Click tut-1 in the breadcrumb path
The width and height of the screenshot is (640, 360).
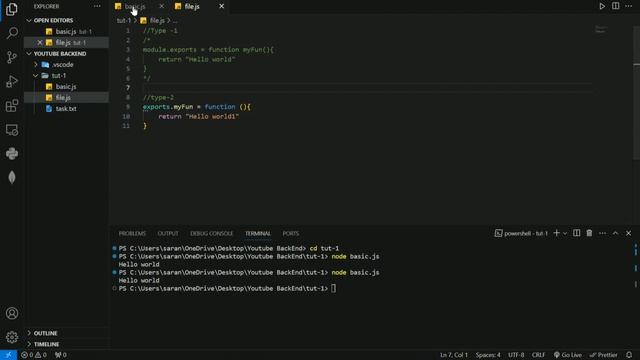tap(124, 20)
